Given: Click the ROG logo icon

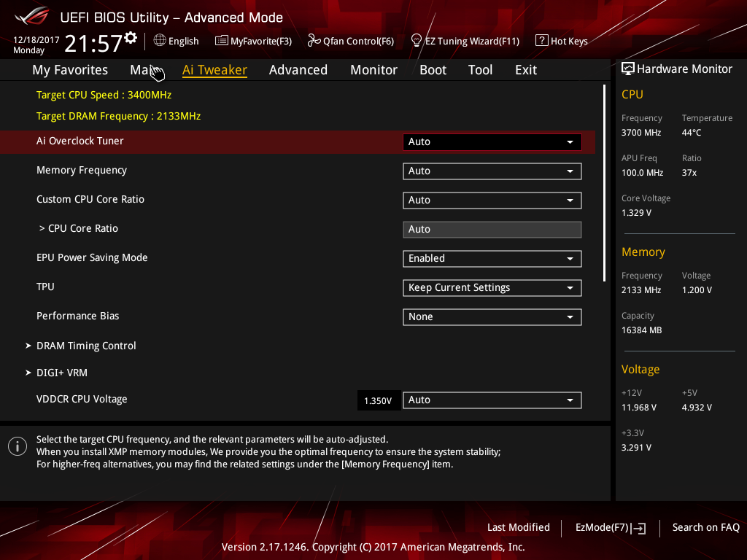Looking at the screenshot, I should pyautogui.click(x=32, y=16).
